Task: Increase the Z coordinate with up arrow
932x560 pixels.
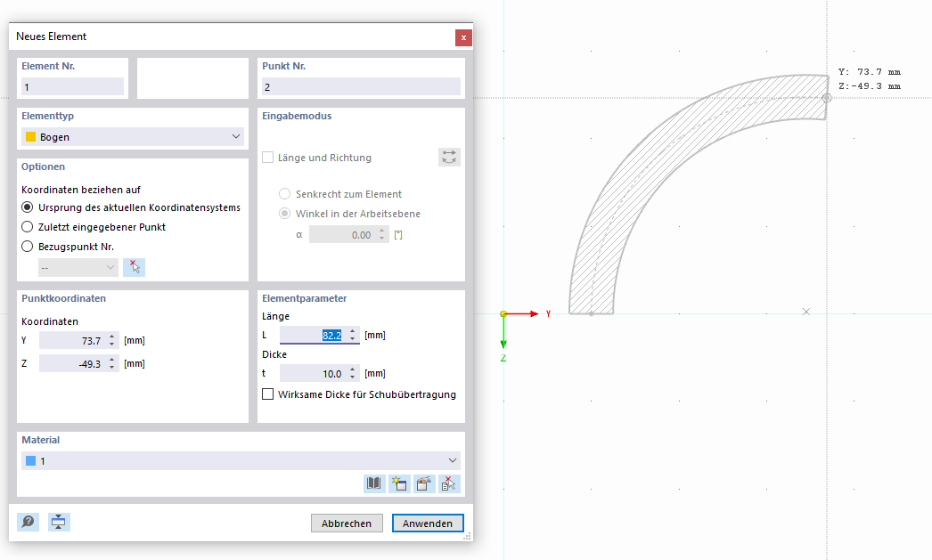Action: click(111, 360)
